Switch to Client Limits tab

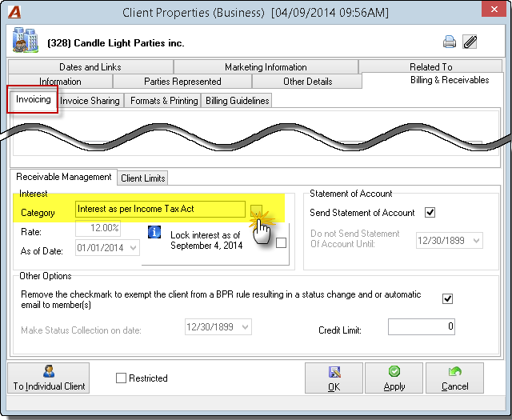[142, 178]
